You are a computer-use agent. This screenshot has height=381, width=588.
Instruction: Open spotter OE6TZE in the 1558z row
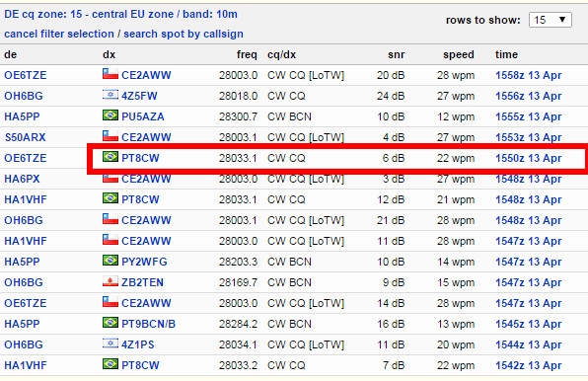[x=26, y=75]
